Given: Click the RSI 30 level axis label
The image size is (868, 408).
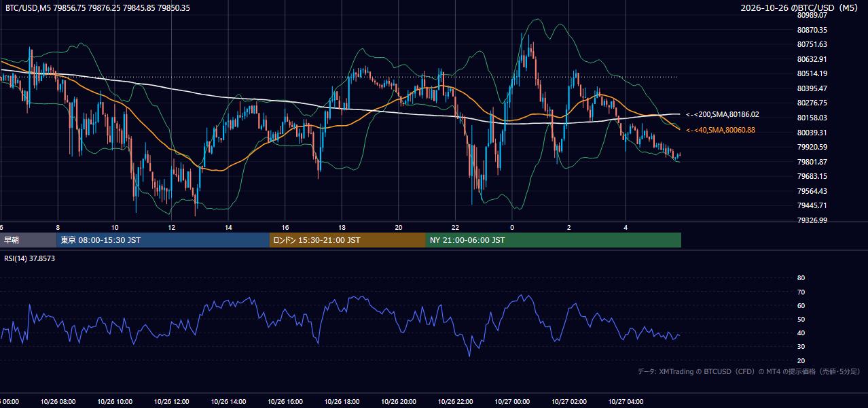Looking at the screenshot, I should (801, 347).
